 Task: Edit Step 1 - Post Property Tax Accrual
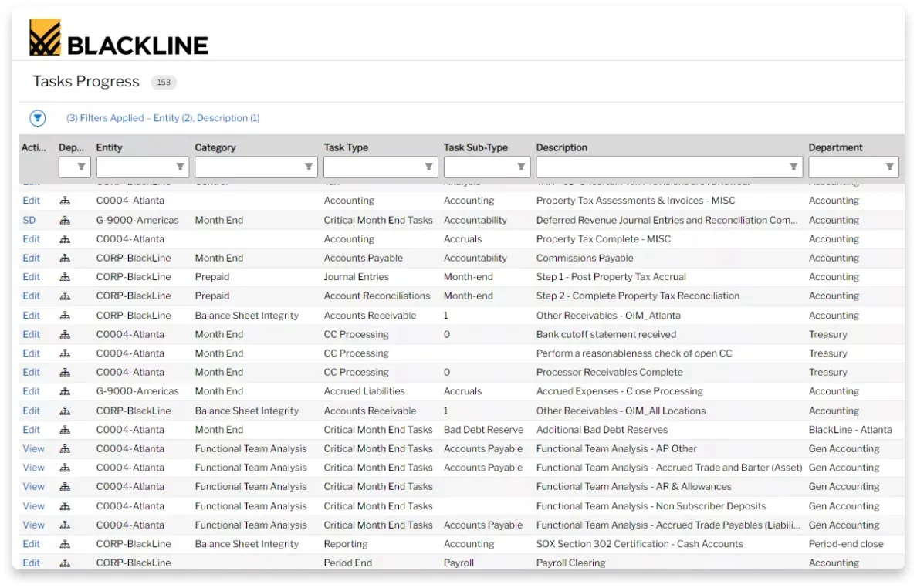[31, 276]
